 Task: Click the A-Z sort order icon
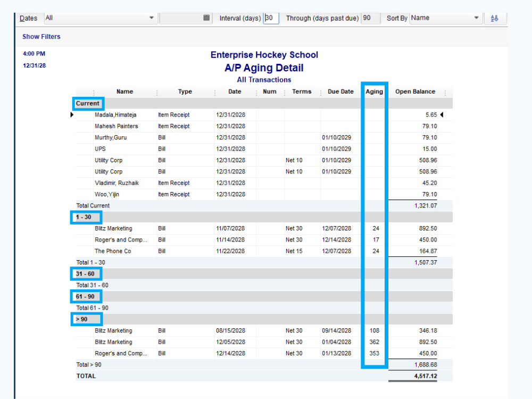pos(494,18)
